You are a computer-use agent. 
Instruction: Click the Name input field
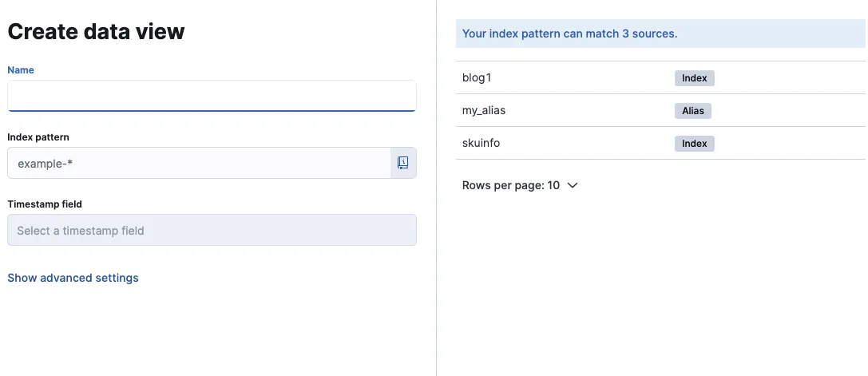point(212,96)
